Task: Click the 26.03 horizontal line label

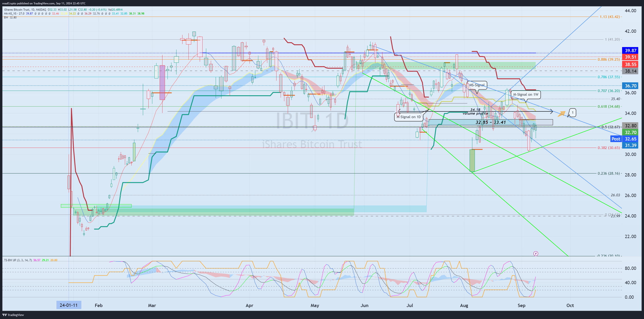Action: pos(615,195)
